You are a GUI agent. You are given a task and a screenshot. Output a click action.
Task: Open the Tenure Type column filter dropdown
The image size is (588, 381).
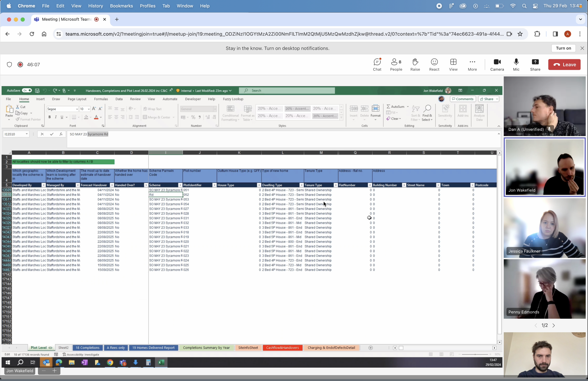click(335, 185)
